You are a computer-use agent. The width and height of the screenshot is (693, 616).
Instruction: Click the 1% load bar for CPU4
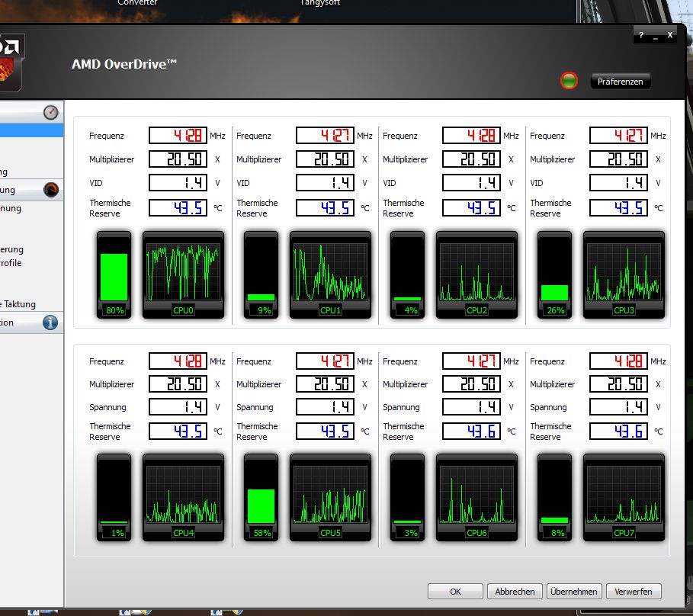[x=114, y=497]
